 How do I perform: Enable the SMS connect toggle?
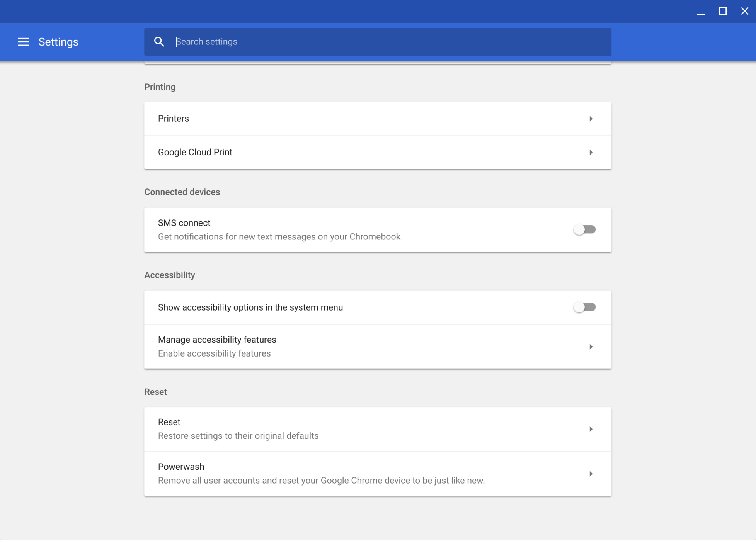(x=584, y=230)
